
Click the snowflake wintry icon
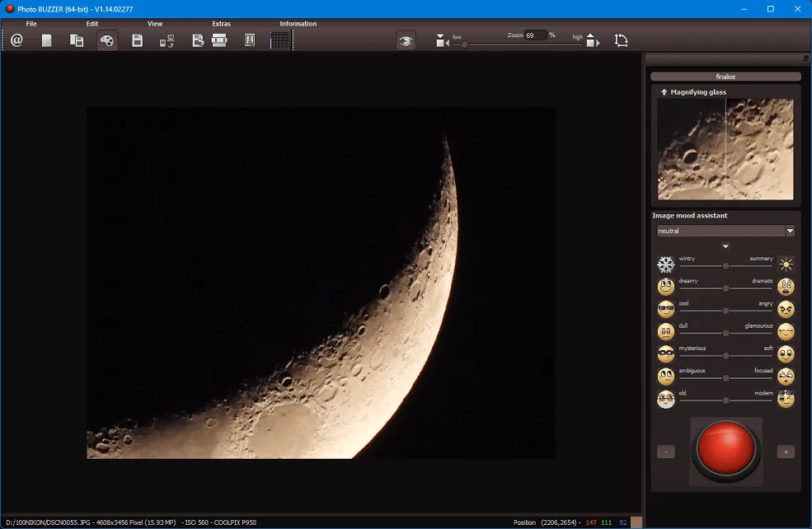pyautogui.click(x=666, y=264)
